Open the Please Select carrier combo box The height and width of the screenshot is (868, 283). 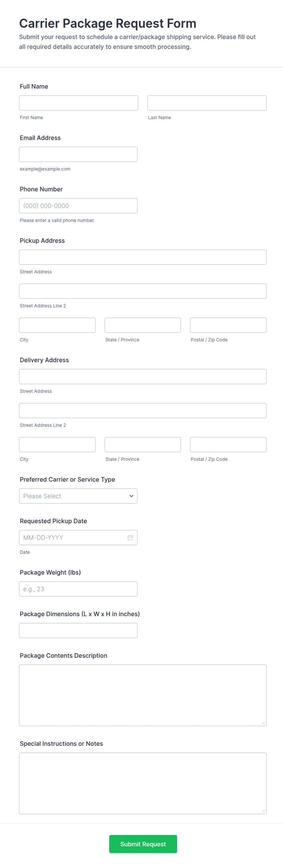tap(78, 496)
